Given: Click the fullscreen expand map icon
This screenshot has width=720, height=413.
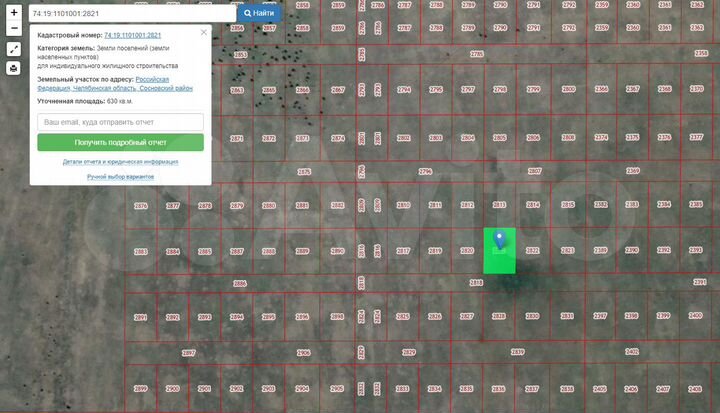Looking at the screenshot, I should click(x=14, y=48).
